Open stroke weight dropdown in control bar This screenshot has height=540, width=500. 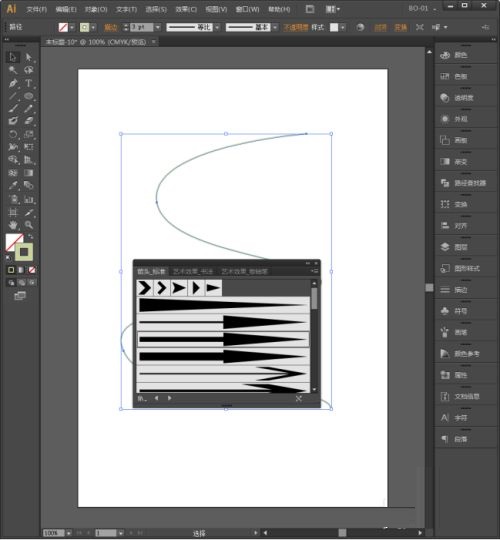158,27
